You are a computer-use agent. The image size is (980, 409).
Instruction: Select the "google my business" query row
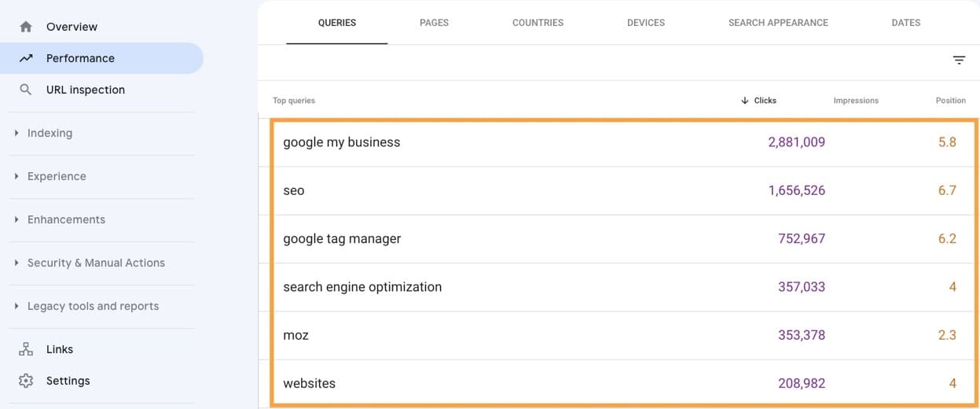[342, 142]
